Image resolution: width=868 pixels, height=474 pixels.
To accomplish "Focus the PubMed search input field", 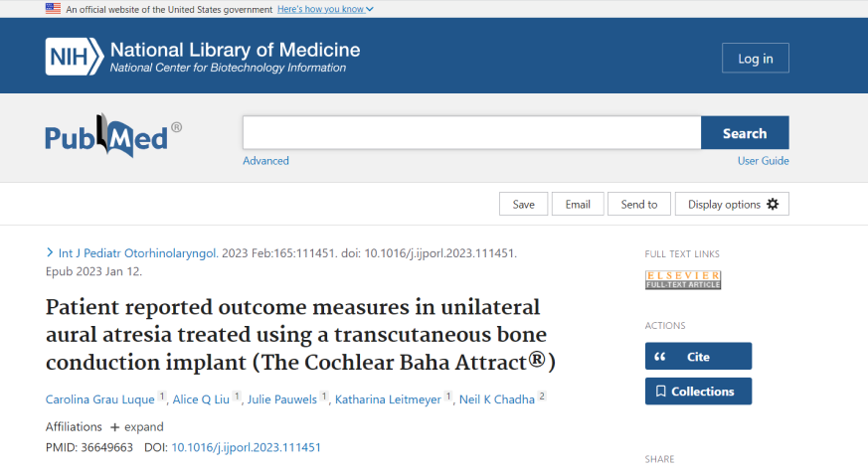I will pos(471,133).
